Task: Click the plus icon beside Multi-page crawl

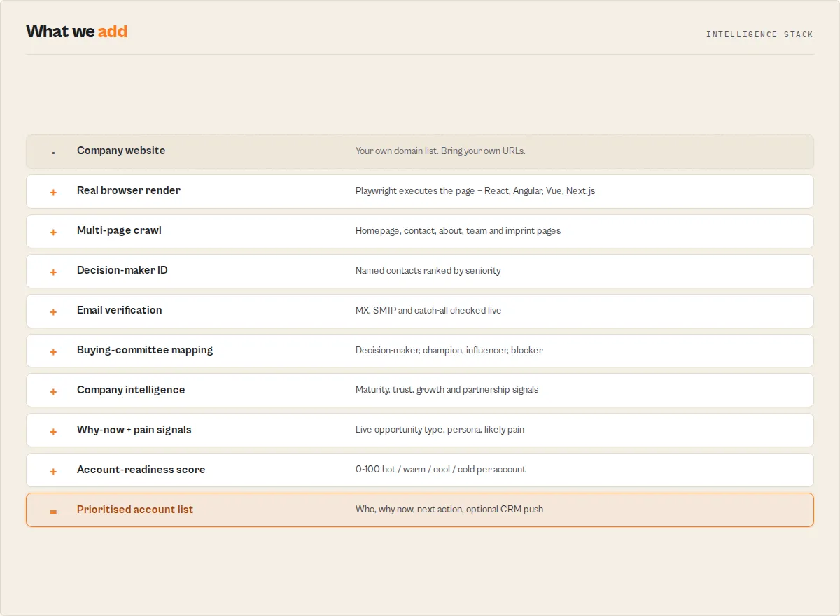Action: (x=53, y=232)
